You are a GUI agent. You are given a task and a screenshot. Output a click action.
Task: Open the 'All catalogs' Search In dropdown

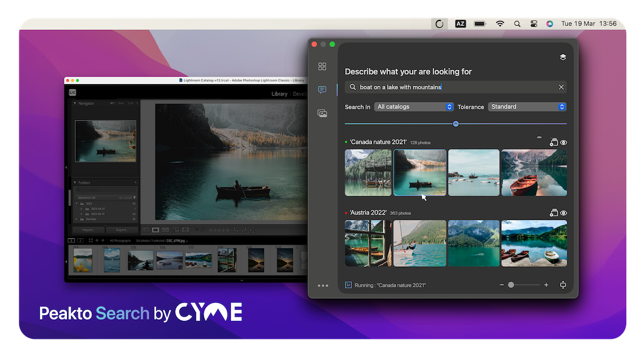coord(414,107)
